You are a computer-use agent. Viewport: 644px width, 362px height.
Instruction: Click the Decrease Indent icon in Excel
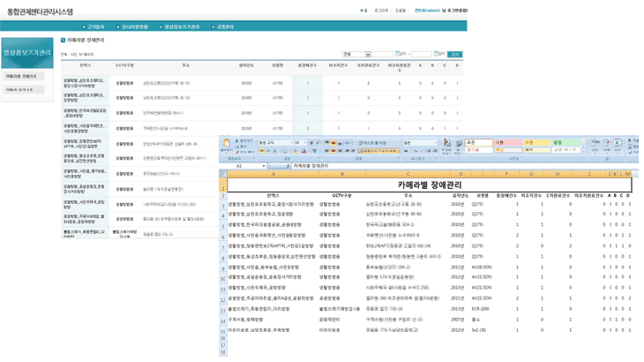[x=347, y=151]
